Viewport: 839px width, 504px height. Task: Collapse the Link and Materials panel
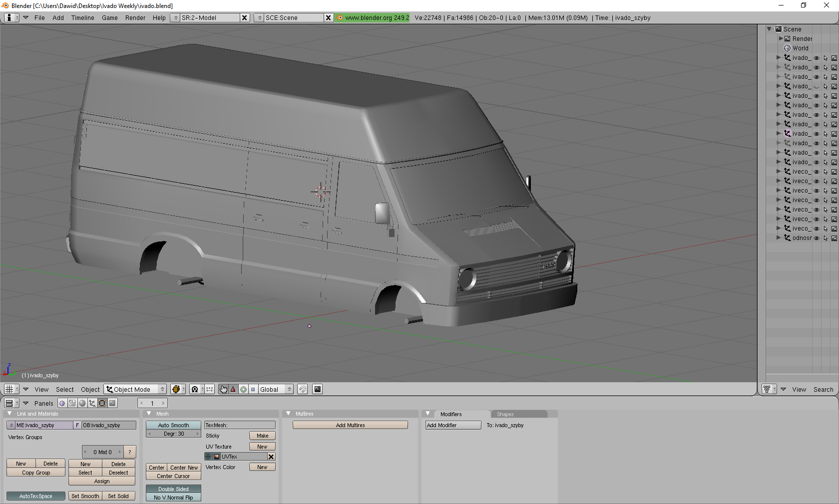tap(9, 414)
